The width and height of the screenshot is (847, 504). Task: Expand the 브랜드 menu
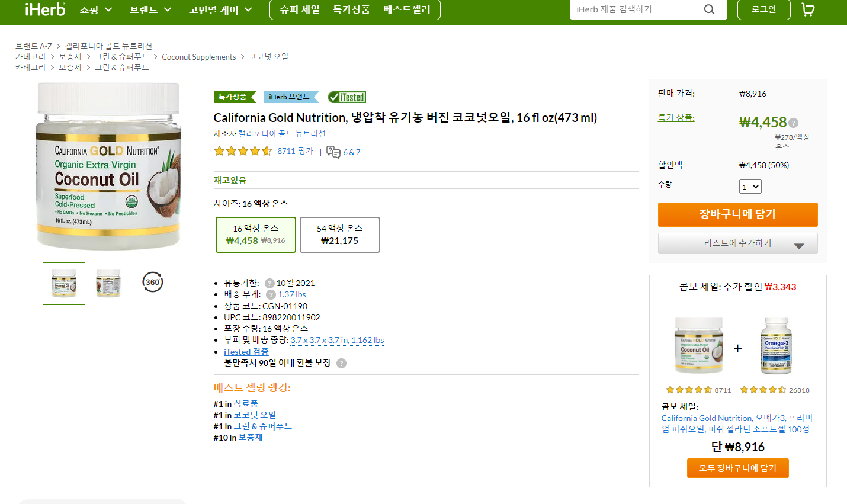(x=150, y=9)
